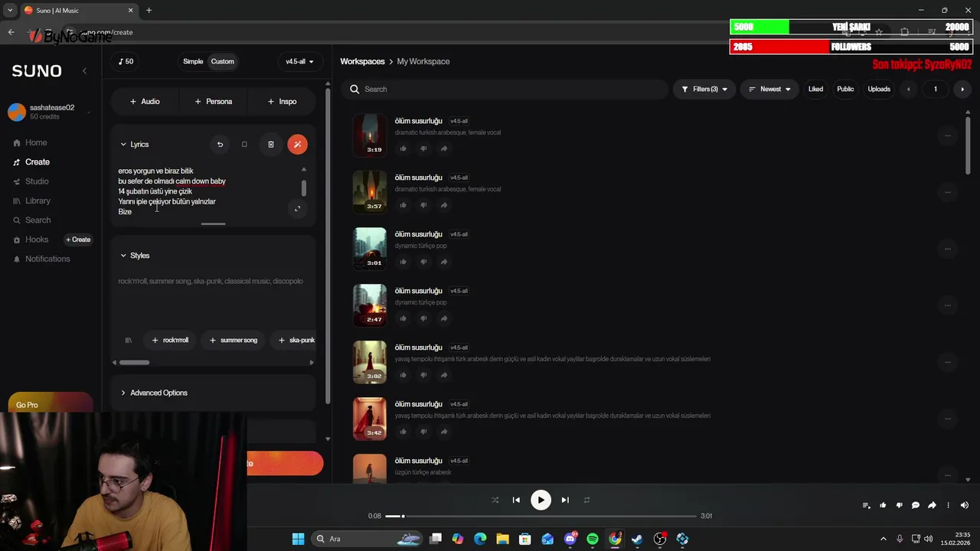Click the workspace Search field
Image resolution: width=980 pixels, height=551 pixels.
(x=505, y=89)
